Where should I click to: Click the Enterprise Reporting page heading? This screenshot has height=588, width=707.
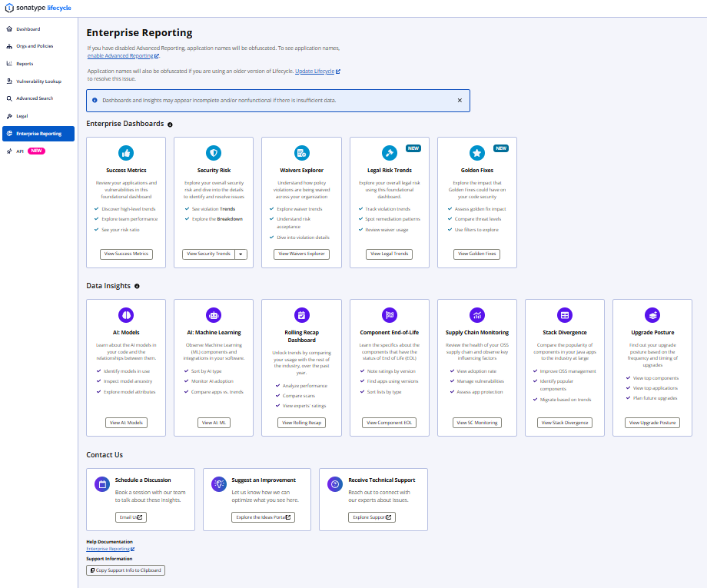[139, 33]
